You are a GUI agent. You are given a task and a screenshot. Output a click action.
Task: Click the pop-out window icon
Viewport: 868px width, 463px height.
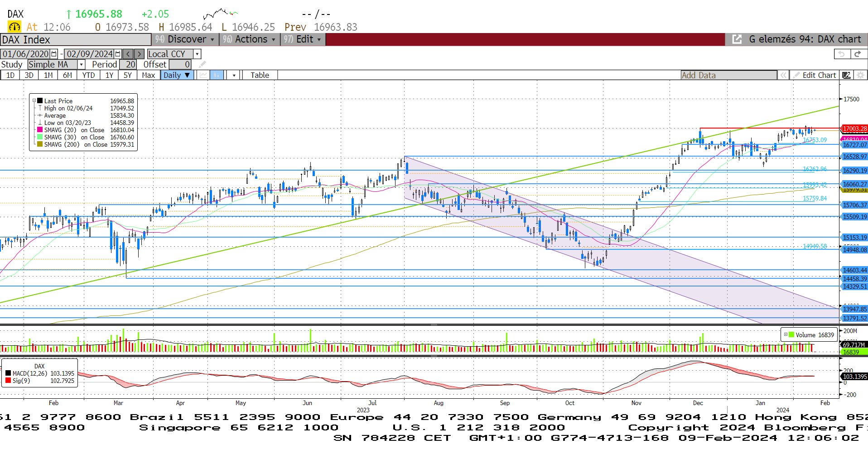(737, 39)
